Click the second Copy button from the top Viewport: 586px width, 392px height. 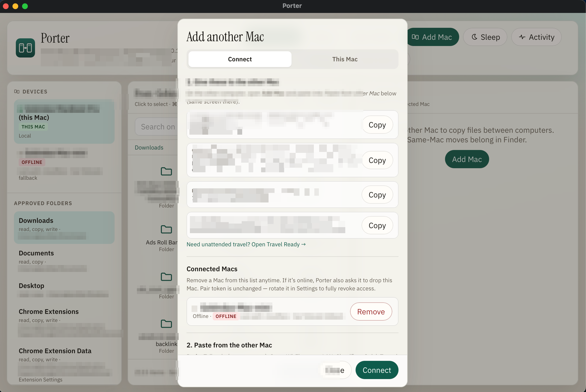pyautogui.click(x=377, y=160)
